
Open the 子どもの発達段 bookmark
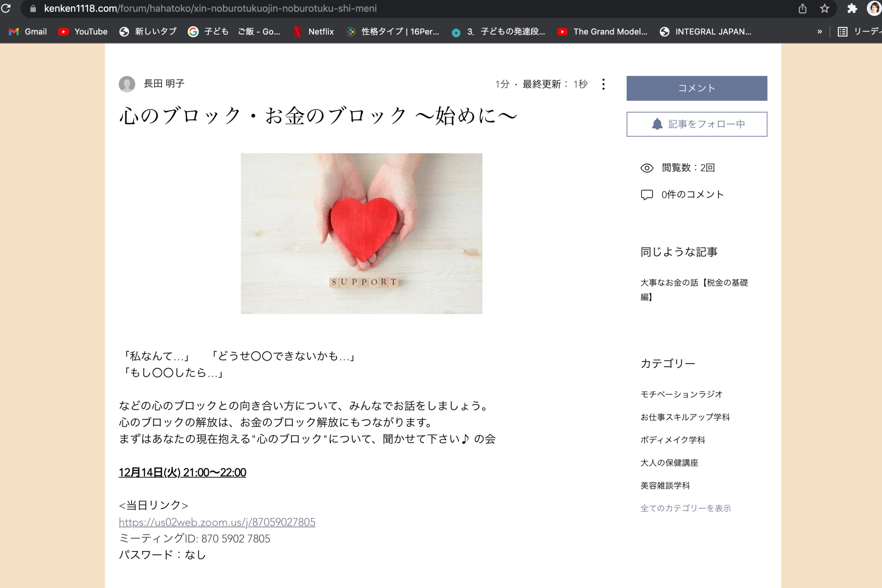coord(498,32)
